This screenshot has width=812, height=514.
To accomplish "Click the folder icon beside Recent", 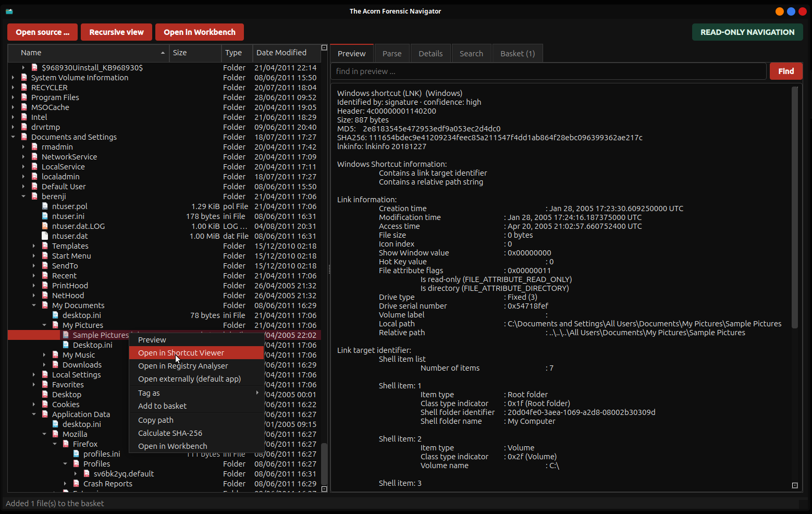I will click(x=45, y=276).
